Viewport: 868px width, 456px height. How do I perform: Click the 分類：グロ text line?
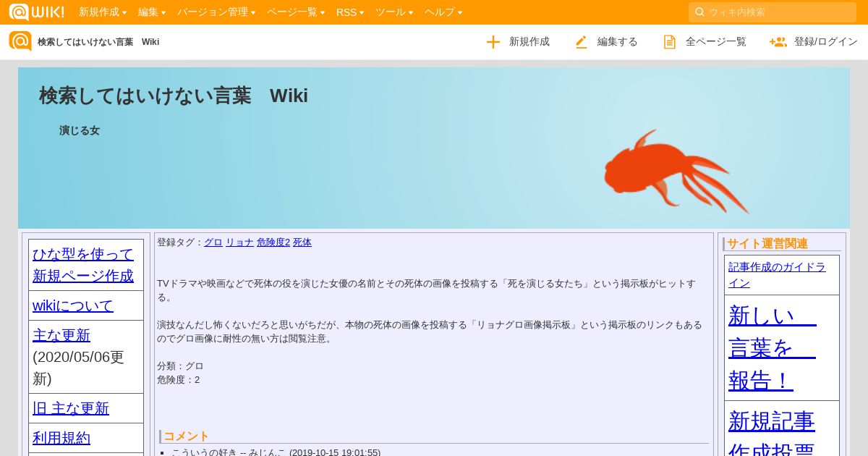pos(180,366)
